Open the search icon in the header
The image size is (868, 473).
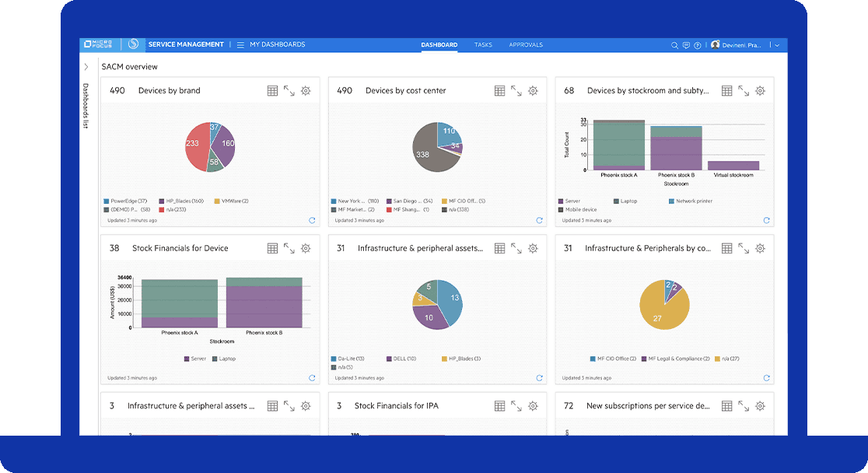point(674,45)
